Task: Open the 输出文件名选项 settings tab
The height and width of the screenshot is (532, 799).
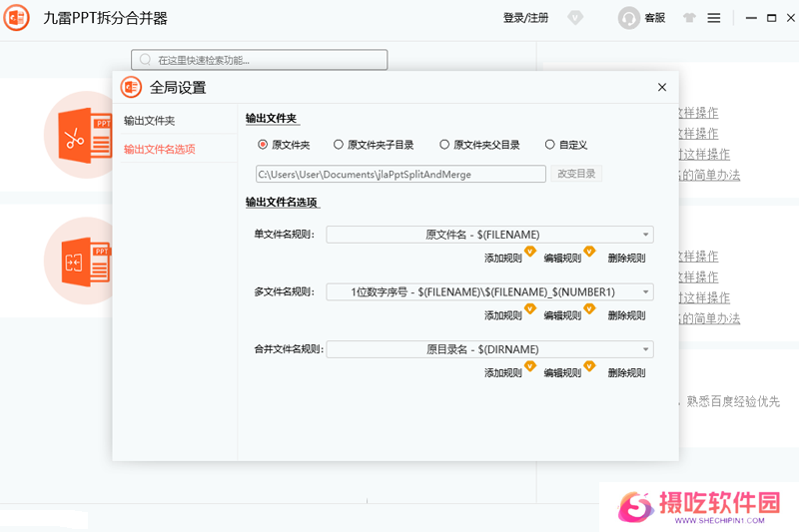Action: 160,149
